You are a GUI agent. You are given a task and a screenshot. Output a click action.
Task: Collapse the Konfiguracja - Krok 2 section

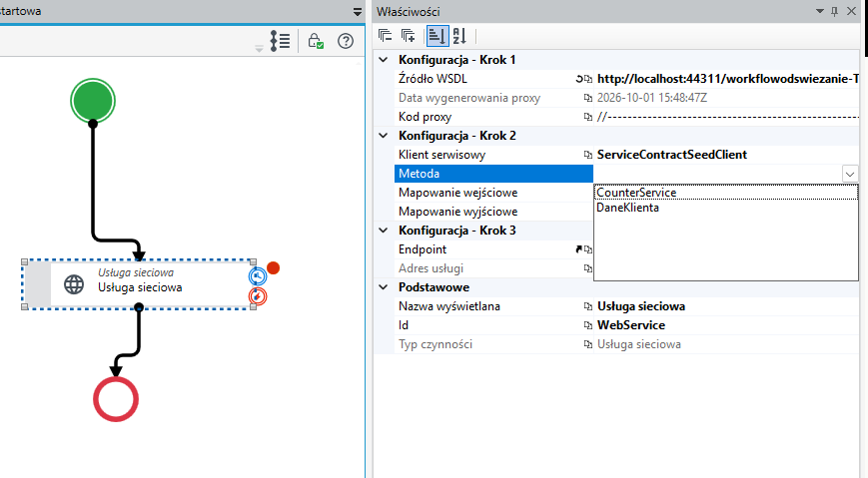click(x=384, y=136)
